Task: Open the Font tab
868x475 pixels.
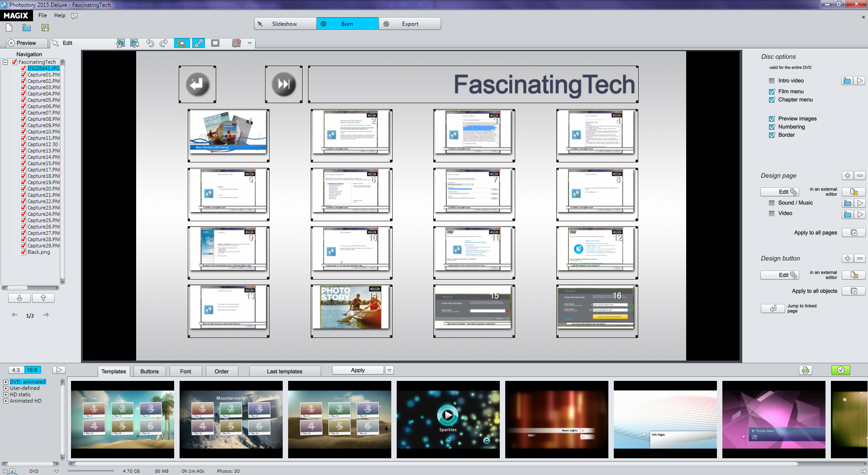Action: (x=185, y=371)
